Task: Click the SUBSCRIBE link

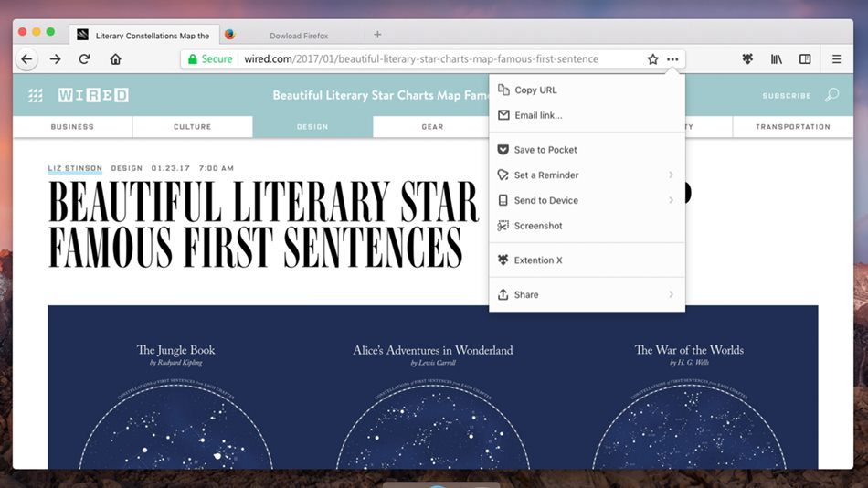Action: (x=787, y=96)
